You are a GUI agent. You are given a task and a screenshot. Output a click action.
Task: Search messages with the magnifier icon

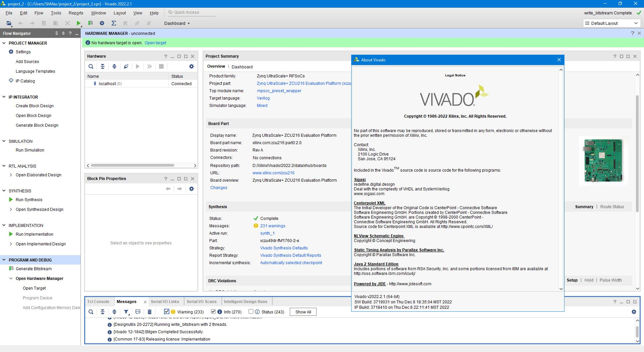point(91,312)
